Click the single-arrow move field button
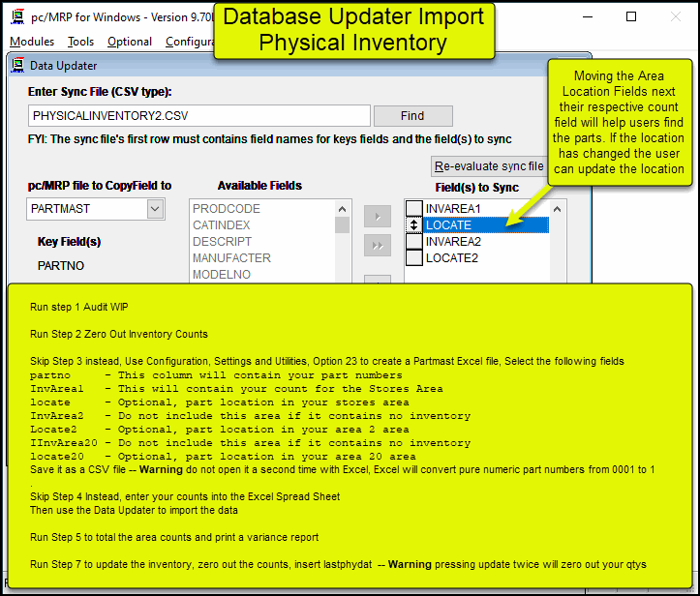The height and width of the screenshot is (596, 700). pos(378,217)
